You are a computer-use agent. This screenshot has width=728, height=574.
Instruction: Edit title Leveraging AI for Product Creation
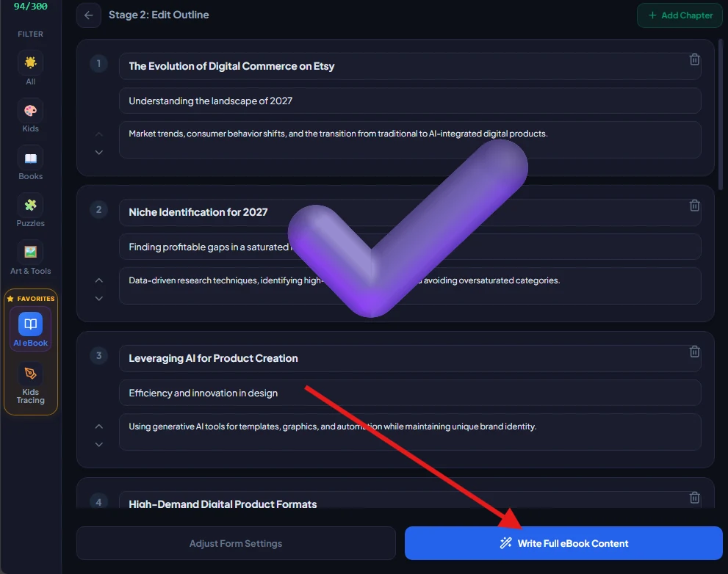(x=410, y=359)
